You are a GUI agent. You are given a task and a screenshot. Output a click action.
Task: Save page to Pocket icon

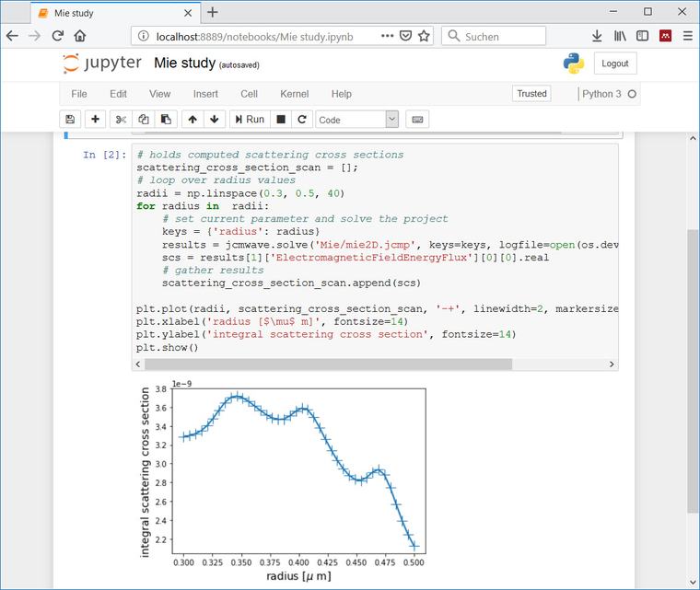tap(405, 36)
